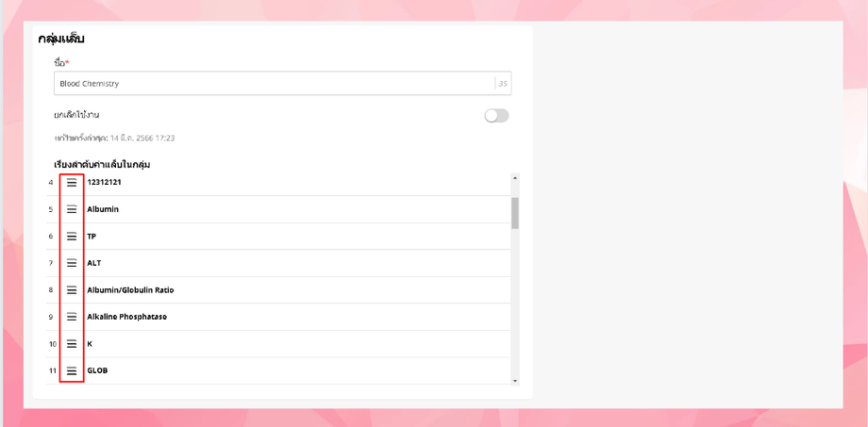Image resolution: width=868 pixels, height=427 pixels.
Task: Click drag handle icon beside 12312121
Action: 72,183
